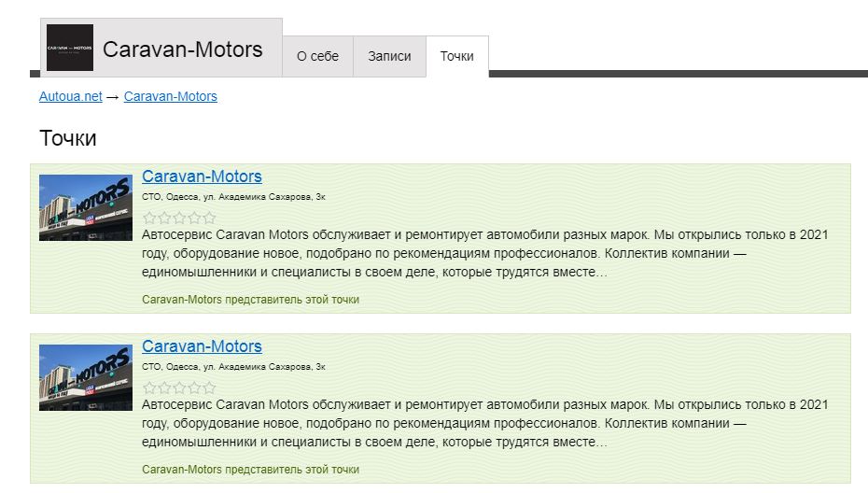Click the Caravan-Motors breadcrumb link
The width and height of the screenshot is (868, 493).
coord(170,96)
